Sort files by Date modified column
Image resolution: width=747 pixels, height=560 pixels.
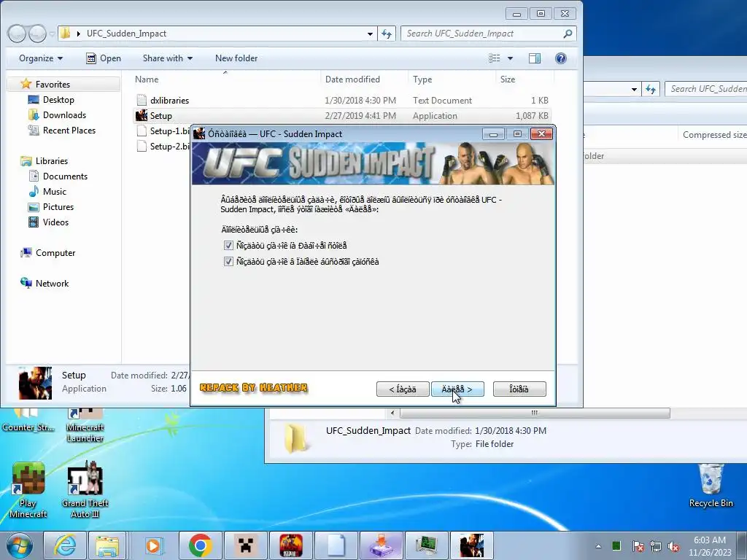[363, 79]
